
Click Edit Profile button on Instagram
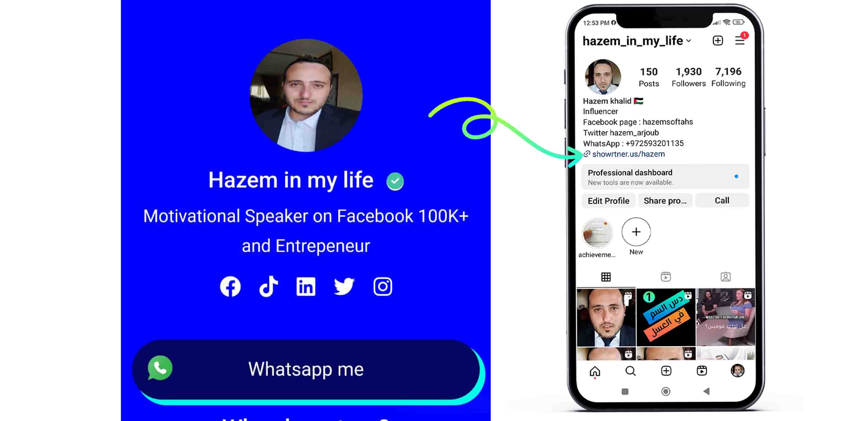(x=608, y=200)
